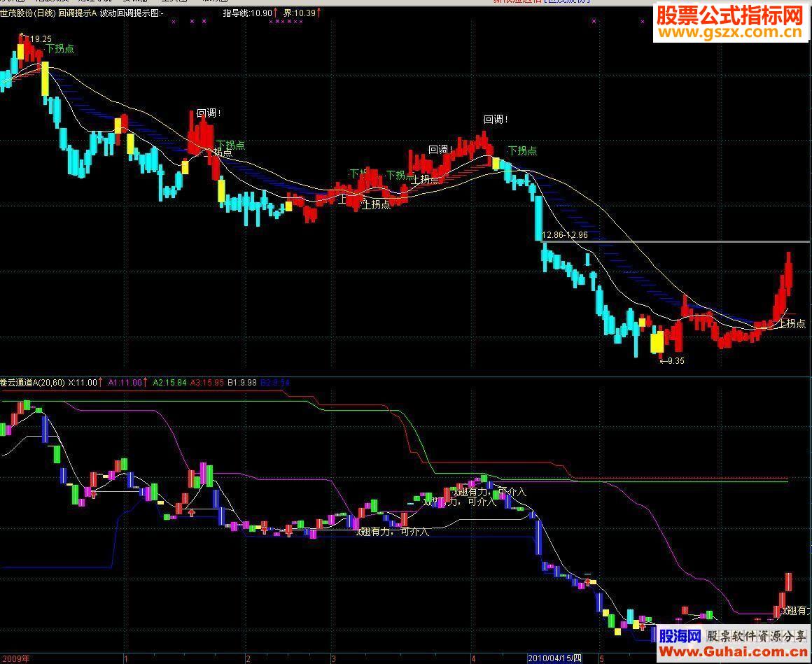Select the 回调提示A indicator label
This screenshot has height=664, width=812.
77,13
